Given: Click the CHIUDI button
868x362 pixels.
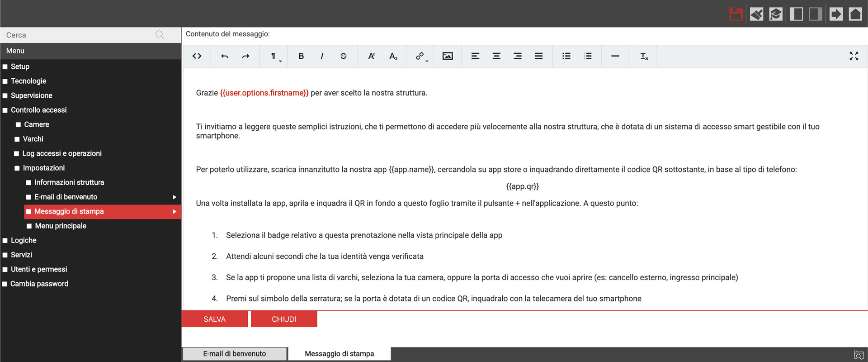Looking at the screenshot, I should pyautogui.click(x=284, y=319).
